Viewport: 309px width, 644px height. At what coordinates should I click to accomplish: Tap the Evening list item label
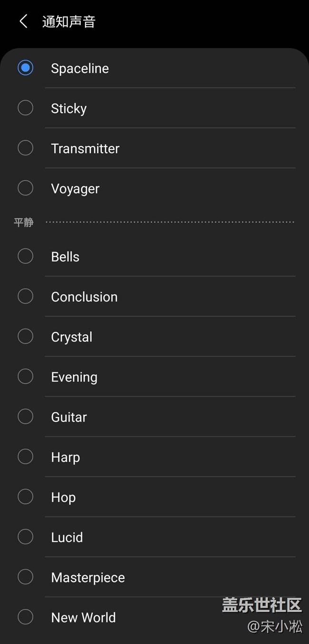pos(74,377)
